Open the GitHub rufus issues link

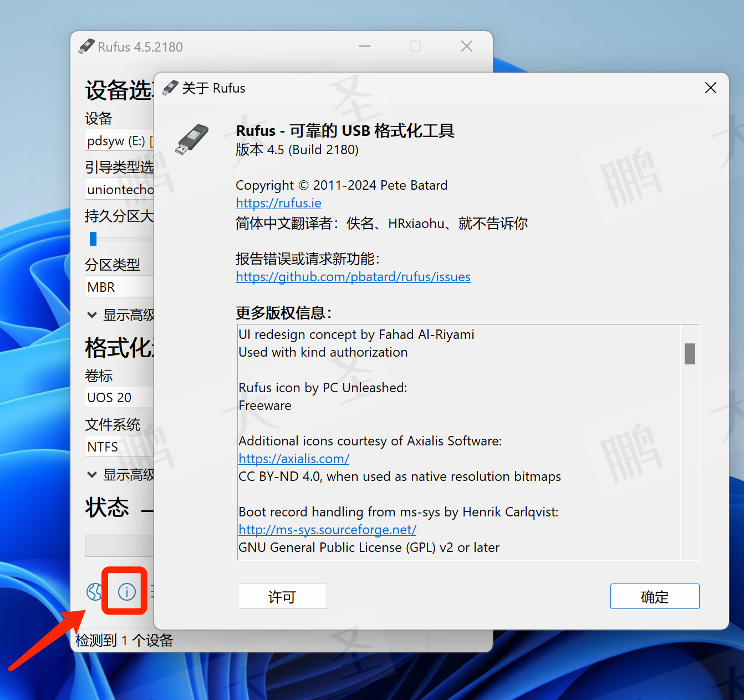[x=353, y=277]
